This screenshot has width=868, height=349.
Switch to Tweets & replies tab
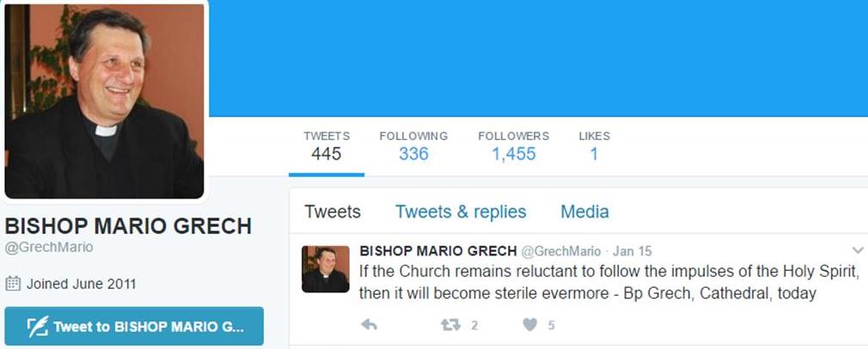click(x=461, y=211)
